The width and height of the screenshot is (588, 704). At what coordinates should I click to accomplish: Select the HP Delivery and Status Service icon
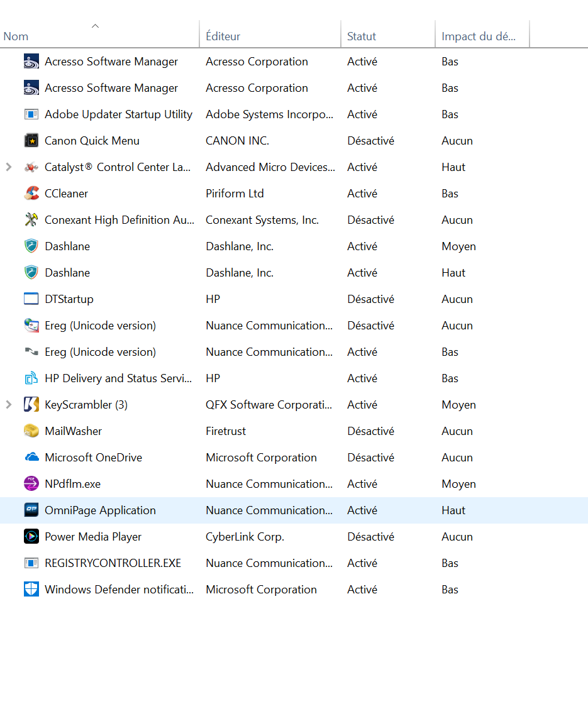pyautogui.click(x=31, y=378)
